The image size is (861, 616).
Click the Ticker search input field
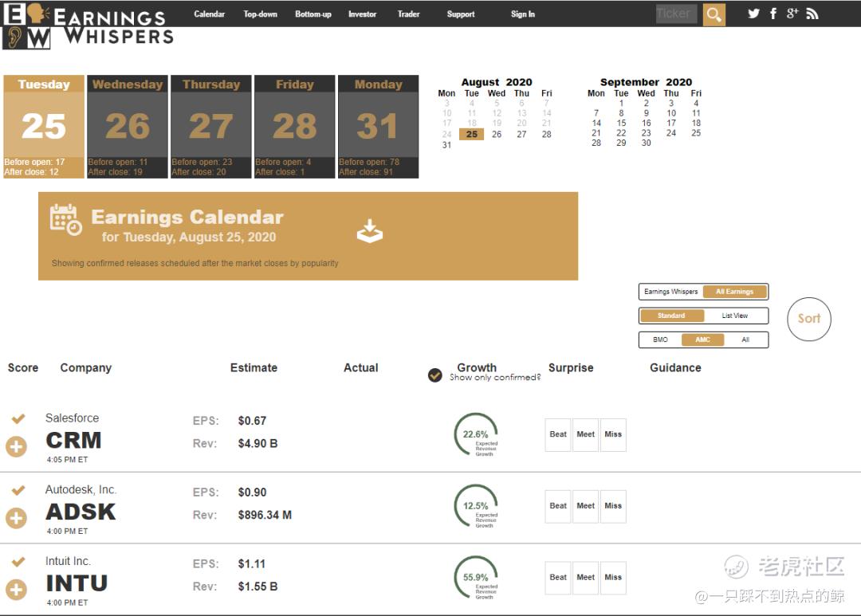677,14
